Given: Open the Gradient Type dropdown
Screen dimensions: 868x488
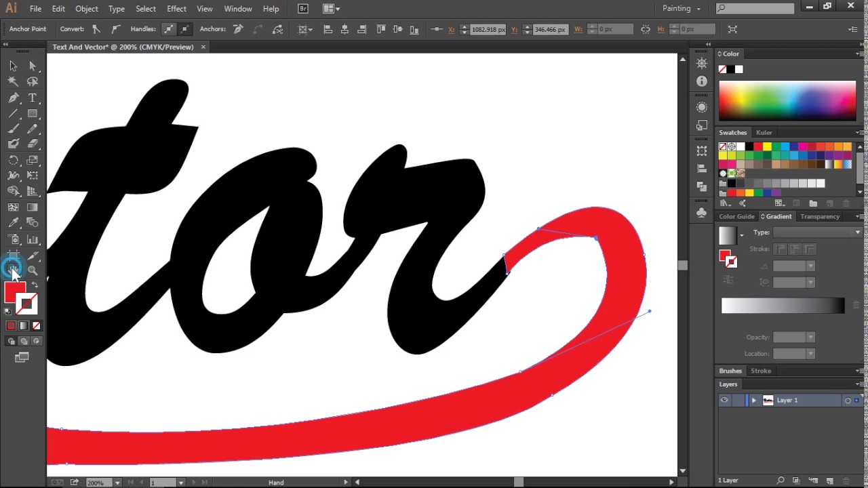Looking at the screenshot, I should tap(817, 232).
